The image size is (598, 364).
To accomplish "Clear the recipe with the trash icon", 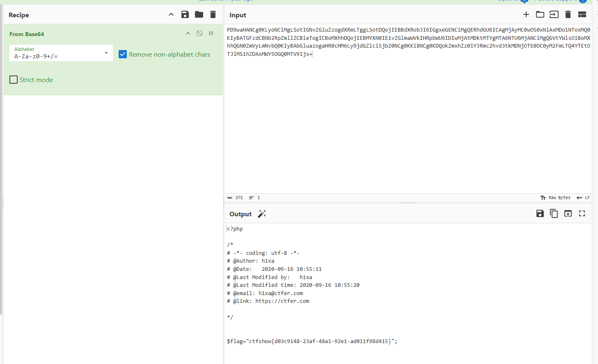I will pyautogui.click(x=213, y=15).
